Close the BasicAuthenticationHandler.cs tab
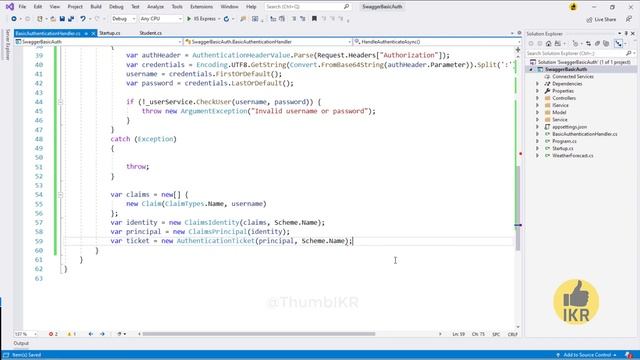The height and width of the screenshot is (360, 640). pyautogui.click(x=93, y=33)
